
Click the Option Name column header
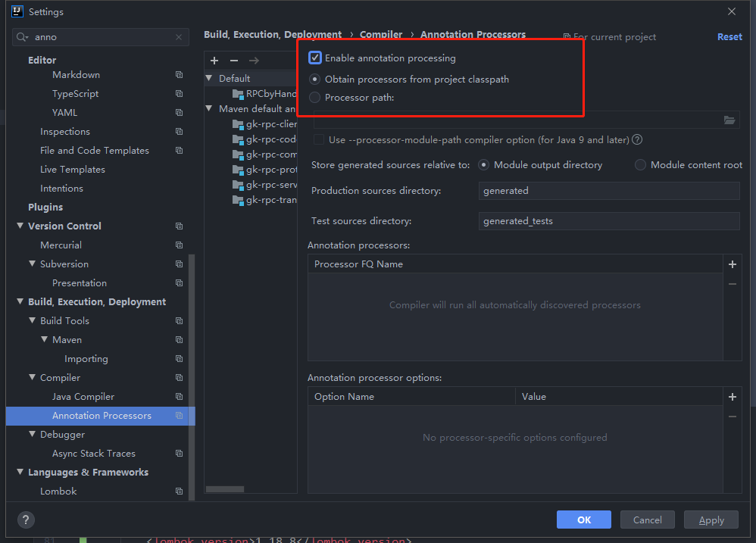[x=412, y=397]
